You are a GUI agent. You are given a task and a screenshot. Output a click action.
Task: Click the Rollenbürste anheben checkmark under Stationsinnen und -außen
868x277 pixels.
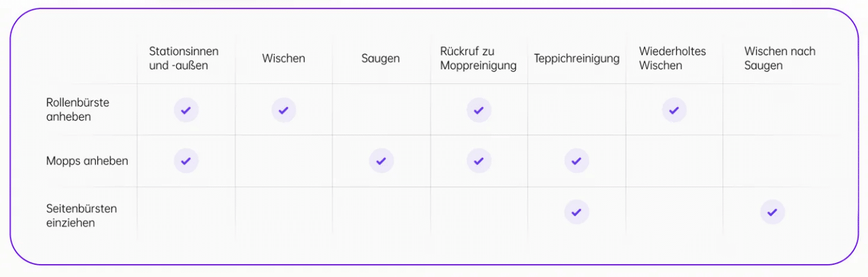(186, 110)
